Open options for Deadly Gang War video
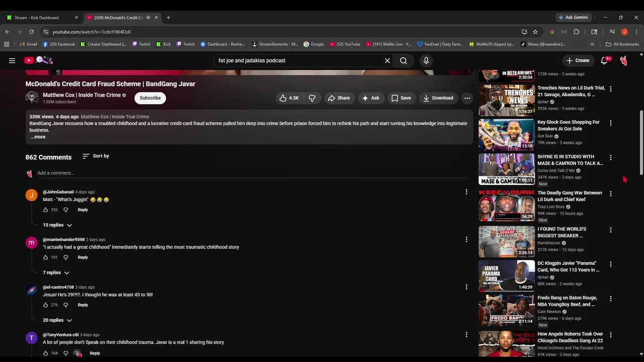The width and height of the screenshot is (644, 362). click(611, 194)
